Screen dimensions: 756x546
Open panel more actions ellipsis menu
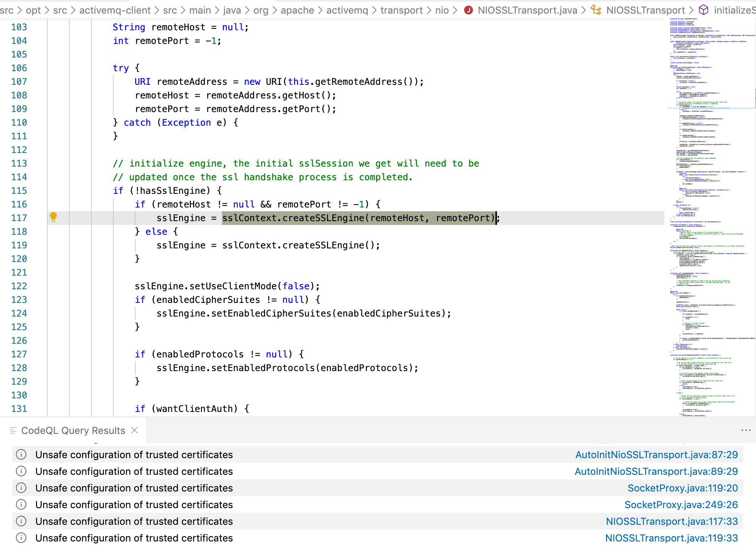pos(746,430)
